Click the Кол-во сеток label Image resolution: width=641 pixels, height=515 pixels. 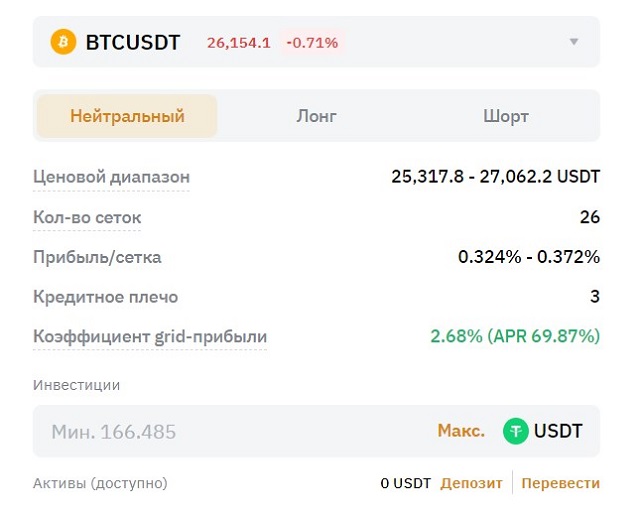point(87,217)
